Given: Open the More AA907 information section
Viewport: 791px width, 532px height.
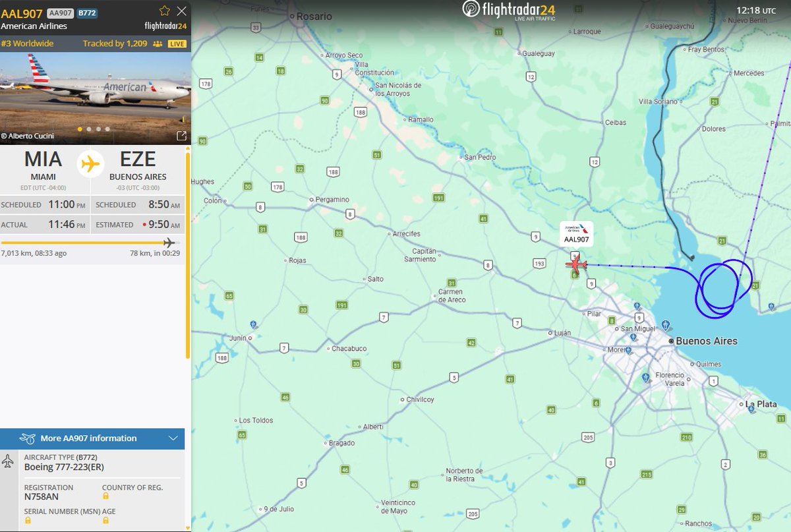Looking at the screenshot, I should click(92, 438).
